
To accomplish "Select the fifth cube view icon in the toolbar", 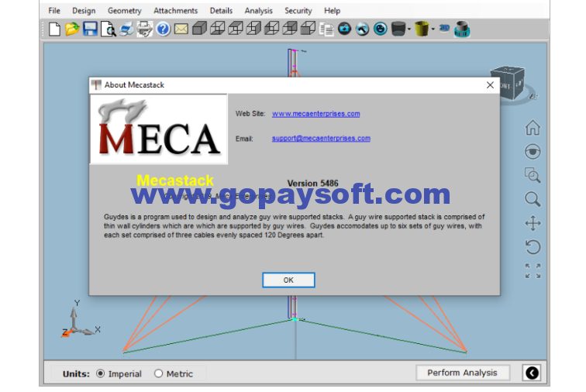I will point(272,29).
